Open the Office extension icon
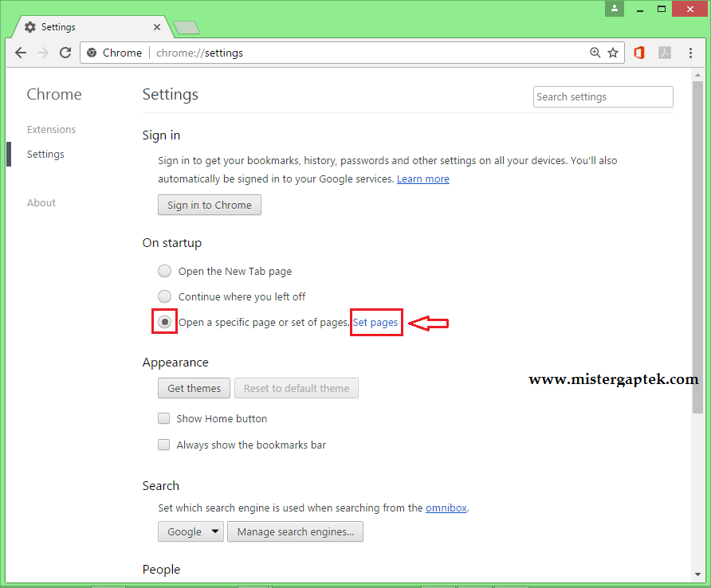The width and height of the screenshot is (711, 588). (639, 53)
